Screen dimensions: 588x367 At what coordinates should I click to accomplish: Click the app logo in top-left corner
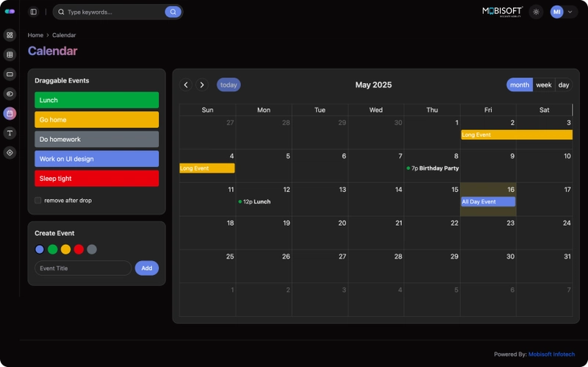tap(10, 12)
